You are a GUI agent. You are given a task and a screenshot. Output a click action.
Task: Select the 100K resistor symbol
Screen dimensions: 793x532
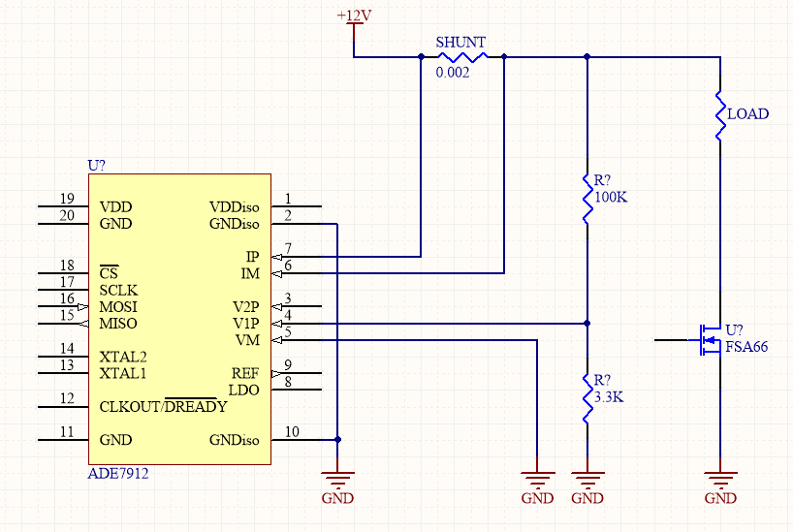587,199
